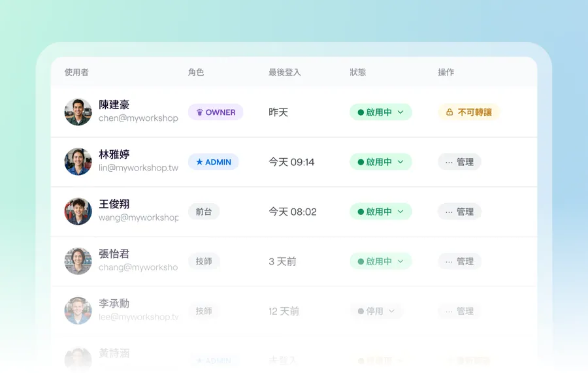Click 管理 label for 王俊翔

(465, 212)
